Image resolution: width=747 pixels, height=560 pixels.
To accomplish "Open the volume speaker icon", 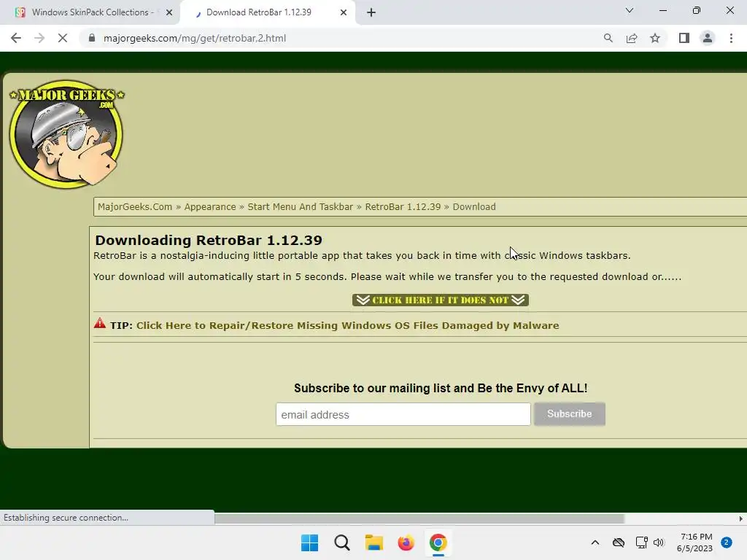I will [x=659, y=542].
